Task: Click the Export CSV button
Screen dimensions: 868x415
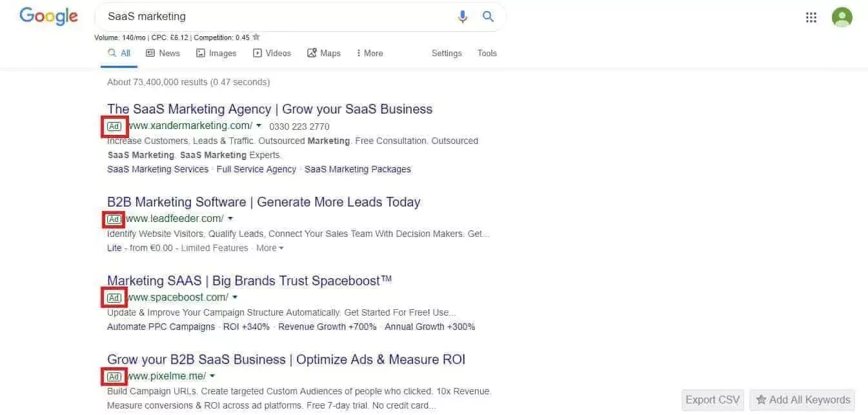Action: point(712,400)
